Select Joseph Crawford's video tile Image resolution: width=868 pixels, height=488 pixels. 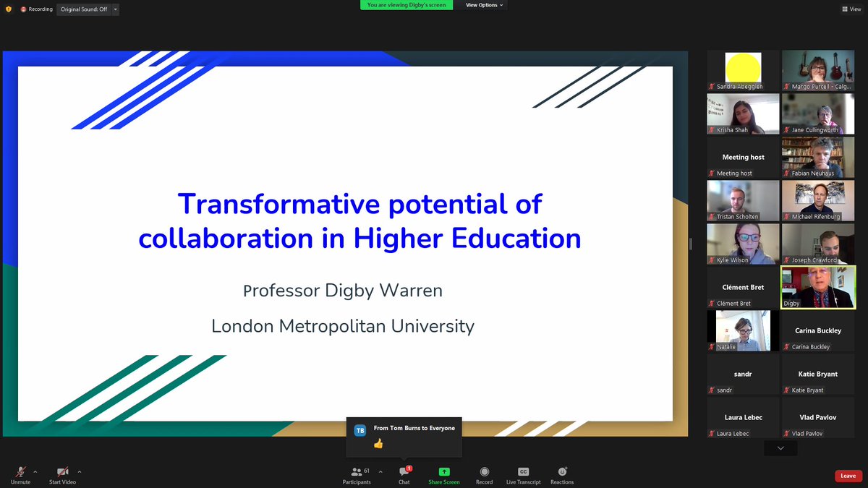tap(818, 244)
